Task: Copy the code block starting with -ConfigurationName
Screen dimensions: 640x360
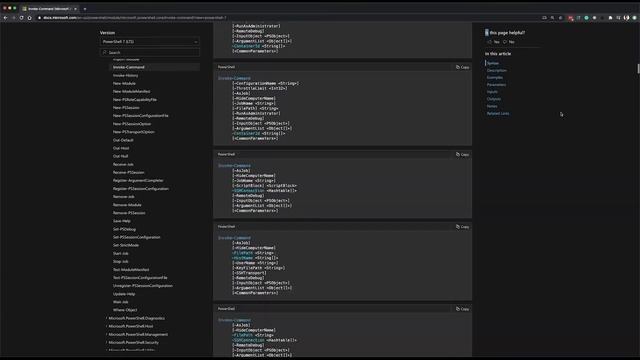Action: [462, 67]
